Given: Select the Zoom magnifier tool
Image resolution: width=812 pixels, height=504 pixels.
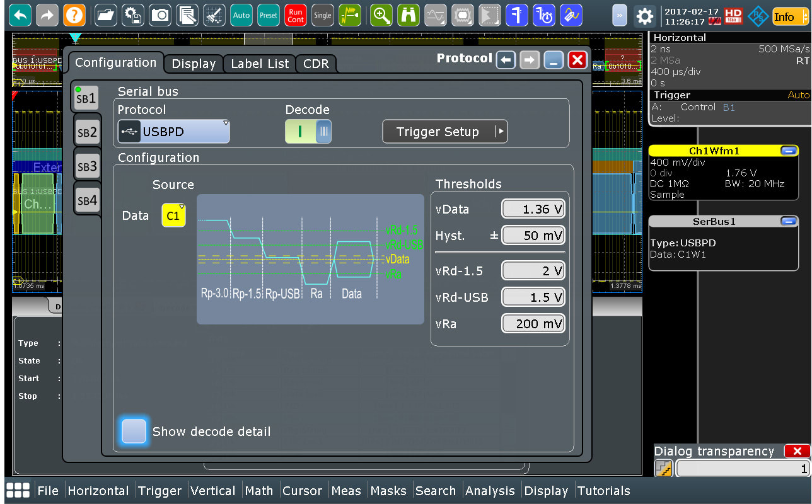Looking at the screenshot, I should 381,15.
